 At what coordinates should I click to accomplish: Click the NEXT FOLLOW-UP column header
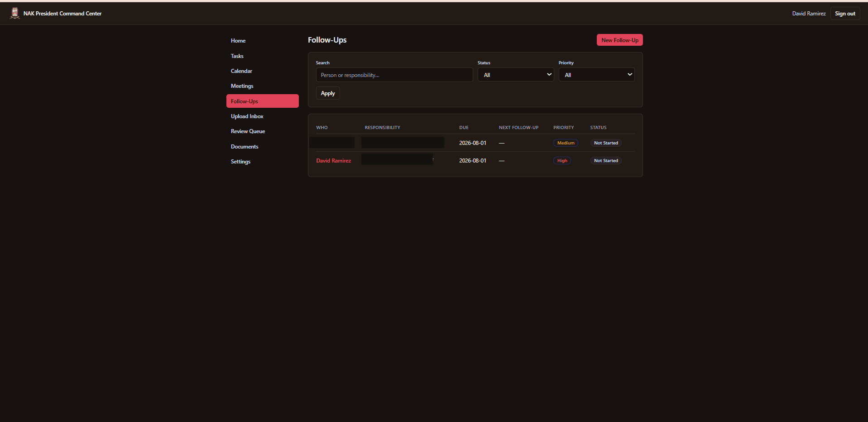point(519,128)
